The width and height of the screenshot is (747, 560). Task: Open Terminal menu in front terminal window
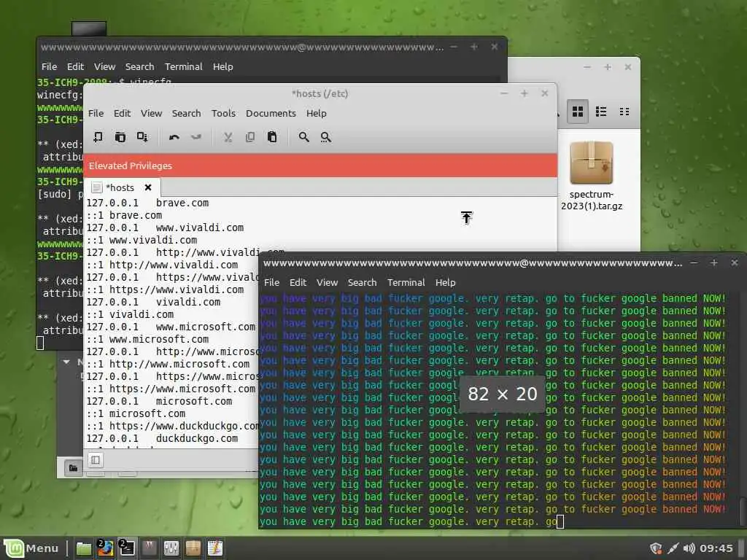click(x=406, y=282)
